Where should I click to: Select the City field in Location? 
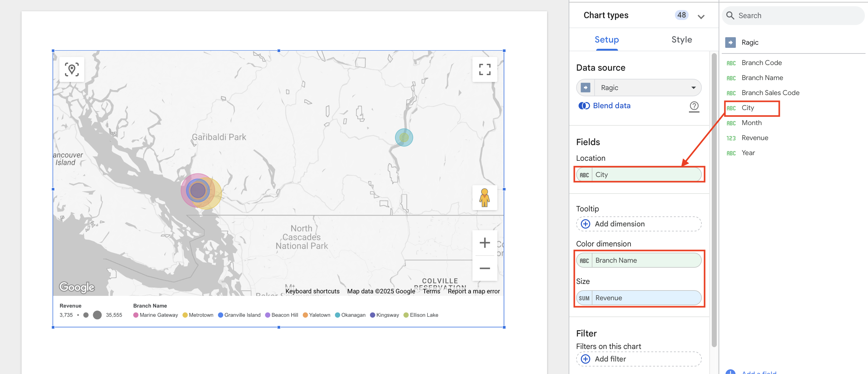(x=639, y=175)
